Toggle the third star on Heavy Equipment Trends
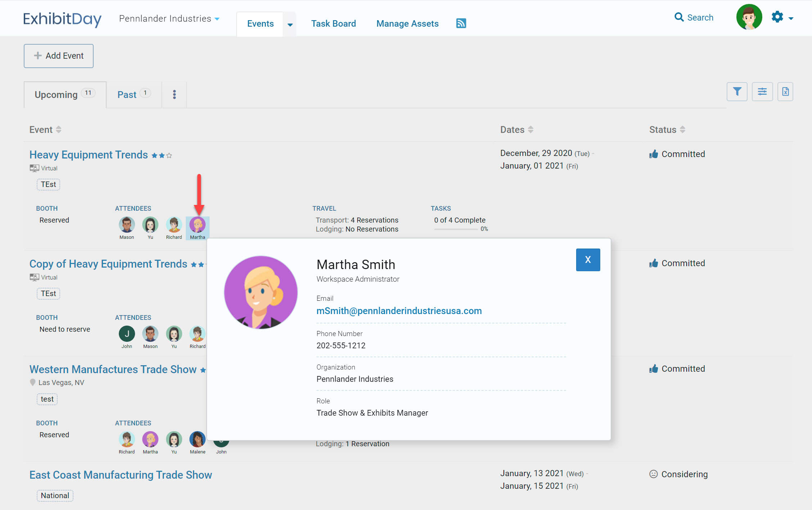 (169, 156)
